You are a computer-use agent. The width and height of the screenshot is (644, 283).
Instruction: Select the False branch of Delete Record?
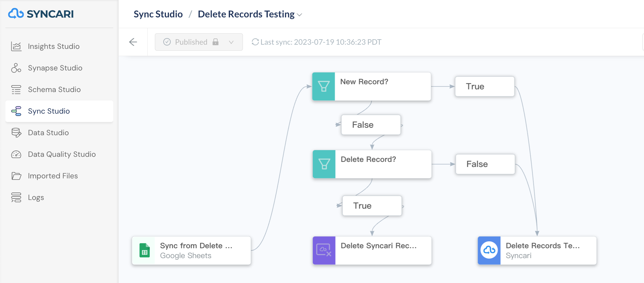pos(485,164)
